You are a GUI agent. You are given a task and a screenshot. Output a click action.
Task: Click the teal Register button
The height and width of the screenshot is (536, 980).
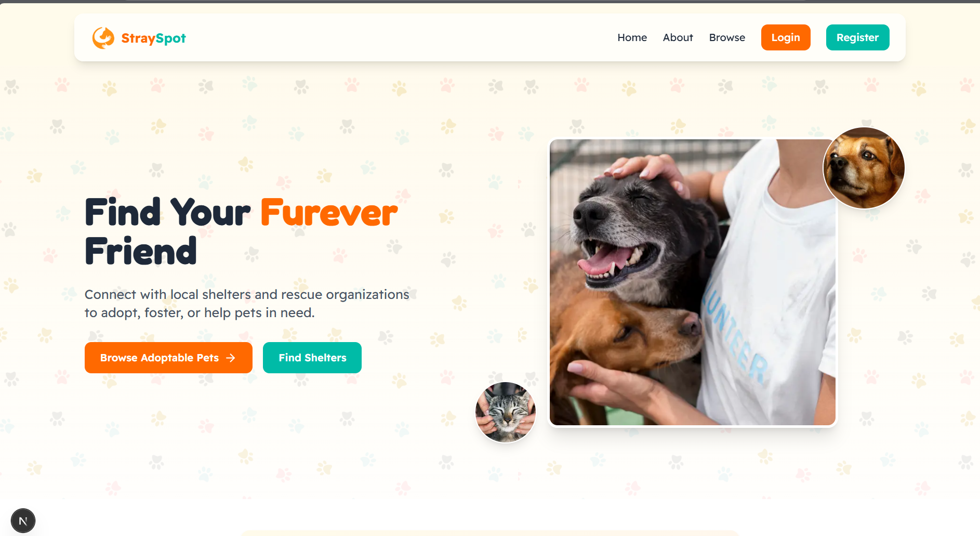pos(857,37)
